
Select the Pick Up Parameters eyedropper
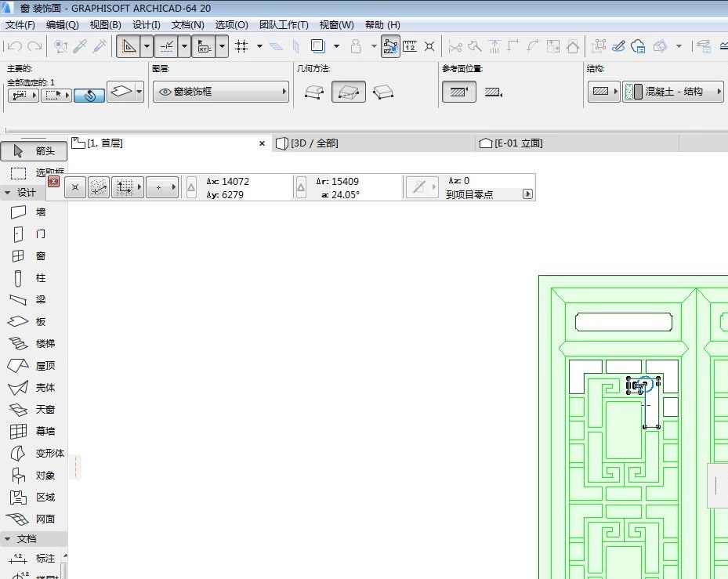click(x=80, y=46)
